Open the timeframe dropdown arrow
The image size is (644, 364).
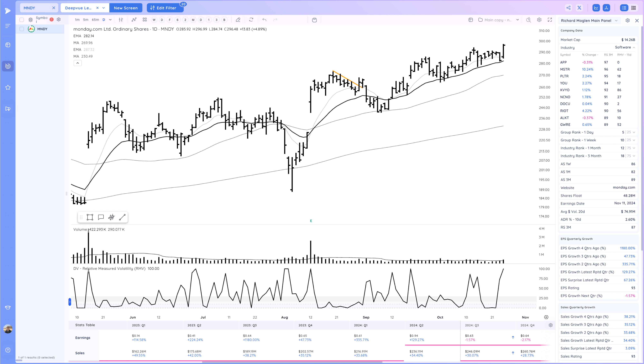click(x=110, y=20)
